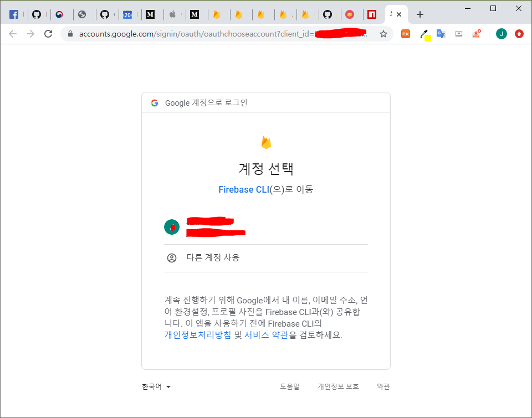The width and height of the screenshot is (532, 418).
Task: Select the redacted Google account
Action: [266, 227]
